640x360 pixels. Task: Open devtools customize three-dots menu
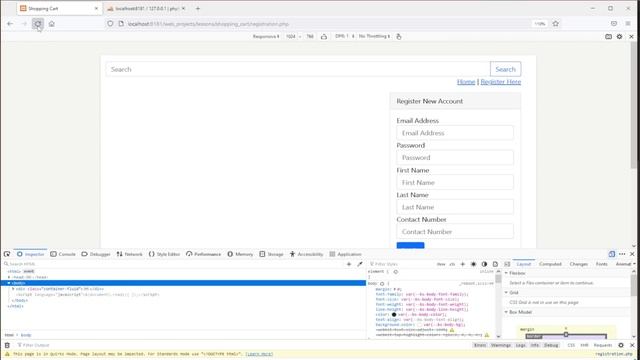[622, 254]
